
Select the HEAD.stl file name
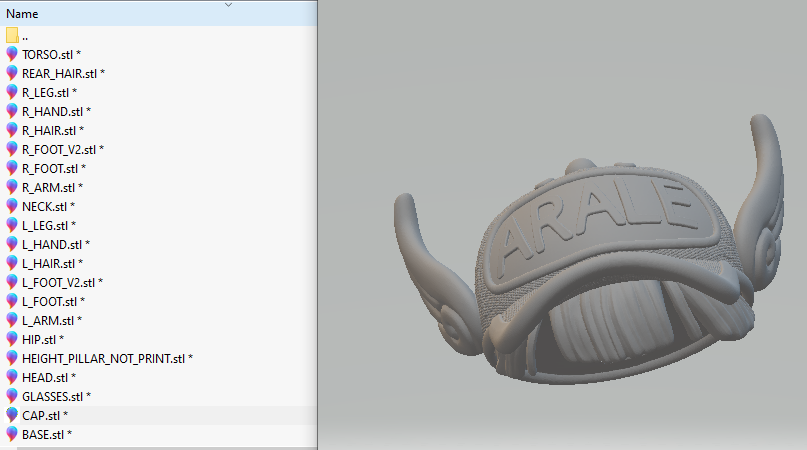(49, 378)
